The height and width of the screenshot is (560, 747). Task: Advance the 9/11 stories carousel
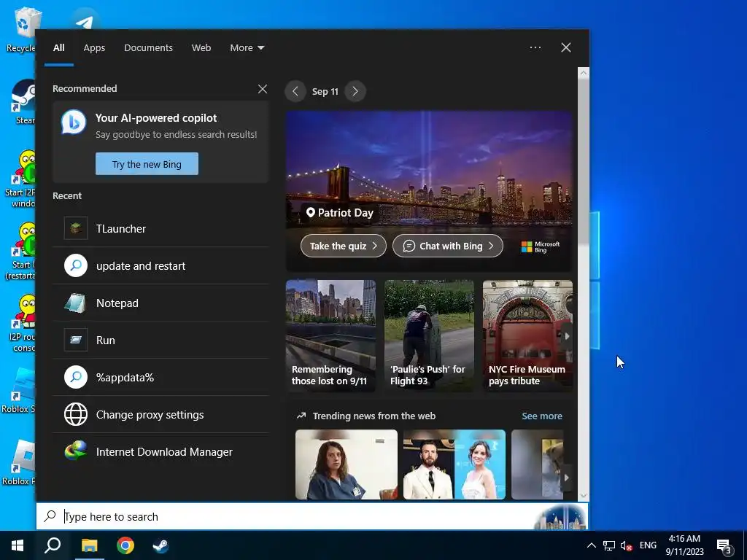click(x=567, y=336)
